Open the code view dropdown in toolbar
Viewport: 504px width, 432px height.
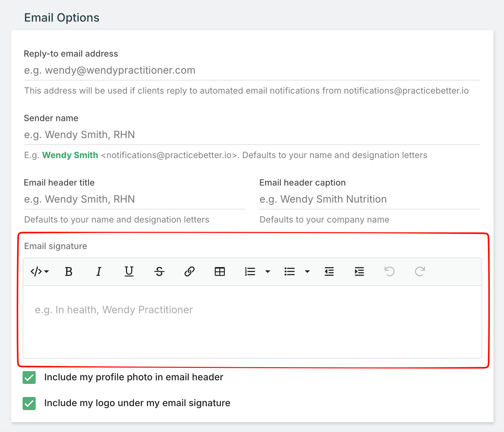(40, 272)
